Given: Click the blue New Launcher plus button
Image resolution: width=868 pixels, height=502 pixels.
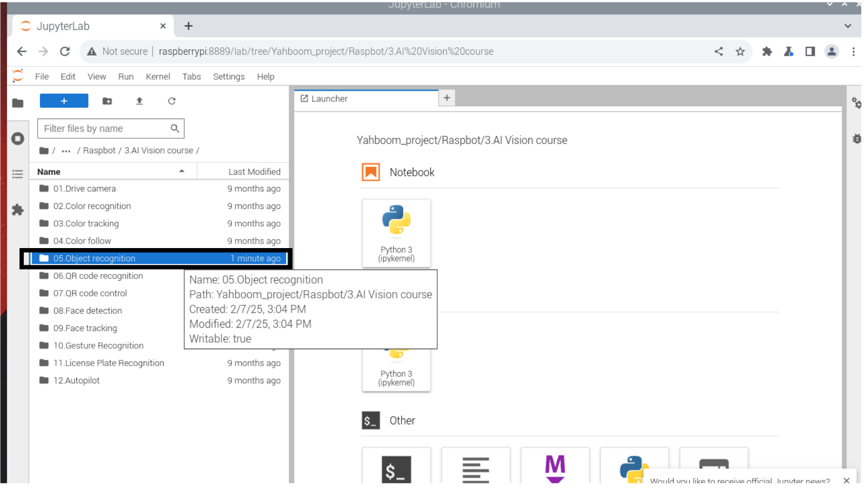Looking at the screenshot, I should click(64, 101).
